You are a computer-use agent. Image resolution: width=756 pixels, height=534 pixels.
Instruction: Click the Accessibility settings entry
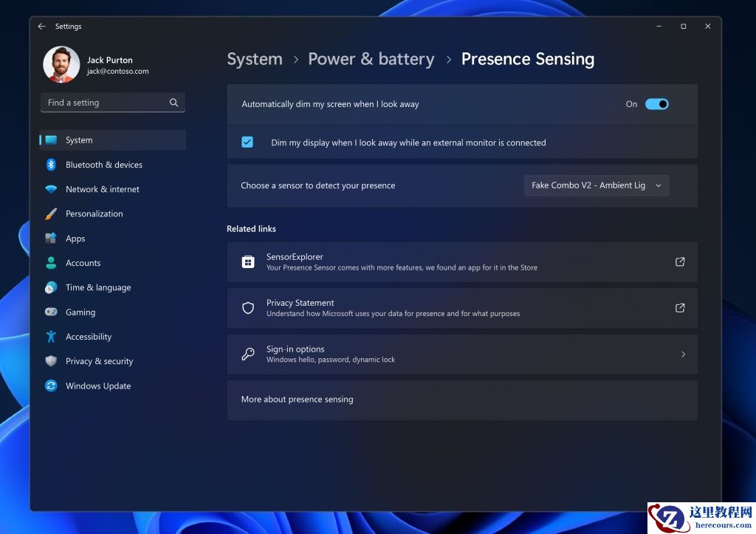point(89,336)
